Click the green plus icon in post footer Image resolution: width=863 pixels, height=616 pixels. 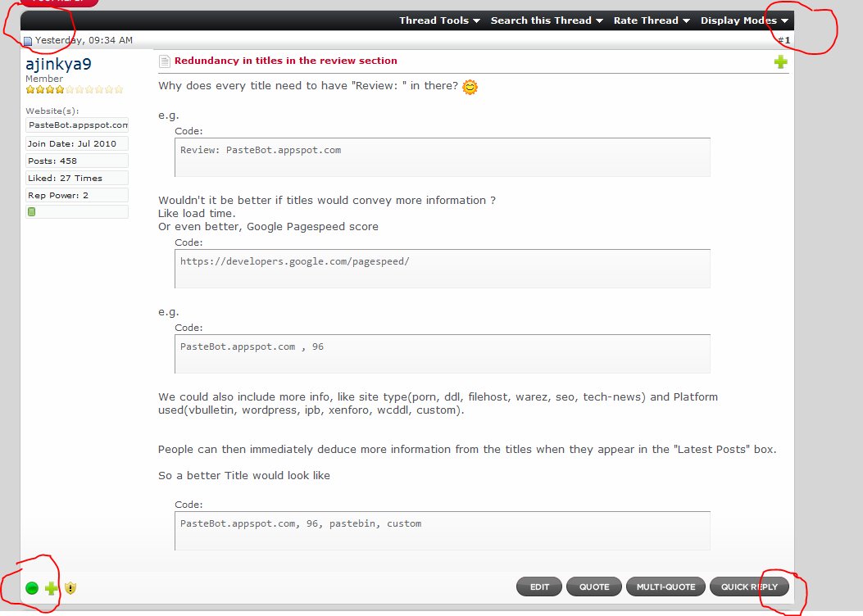pos(52,587)
